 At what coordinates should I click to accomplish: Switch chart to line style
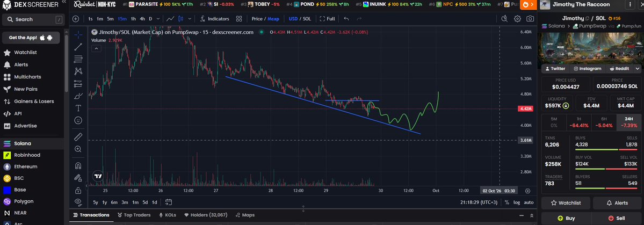coord(170,19)
